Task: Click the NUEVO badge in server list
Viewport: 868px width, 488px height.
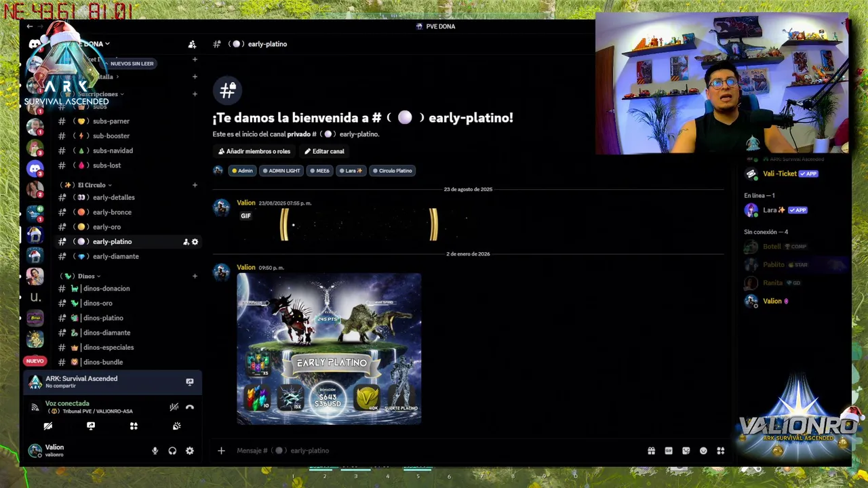Action: [35, 361]
